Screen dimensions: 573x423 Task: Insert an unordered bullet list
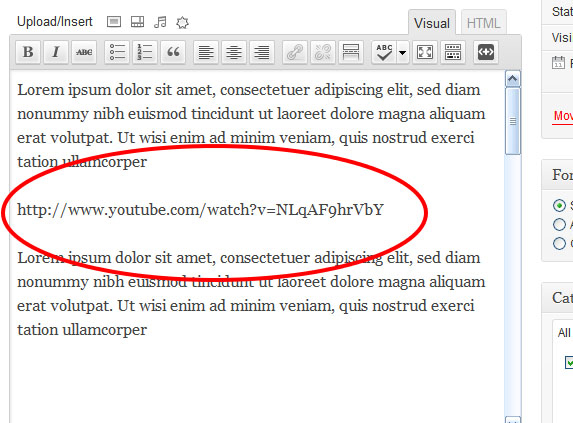pos(117,52)
